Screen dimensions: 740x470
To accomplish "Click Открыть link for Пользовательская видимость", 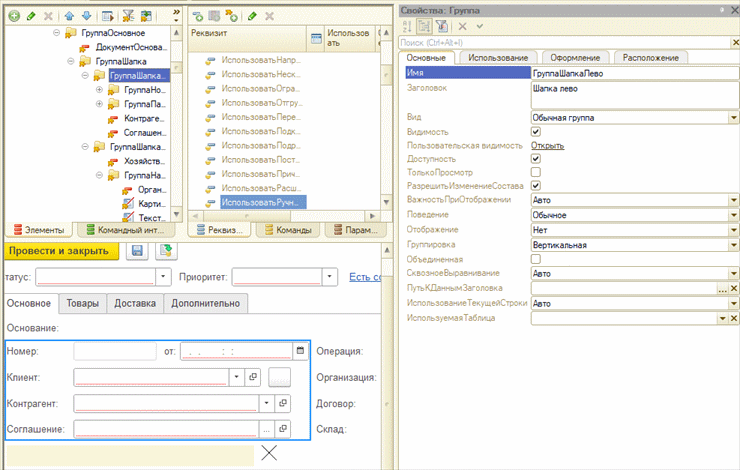I will 547,146.
